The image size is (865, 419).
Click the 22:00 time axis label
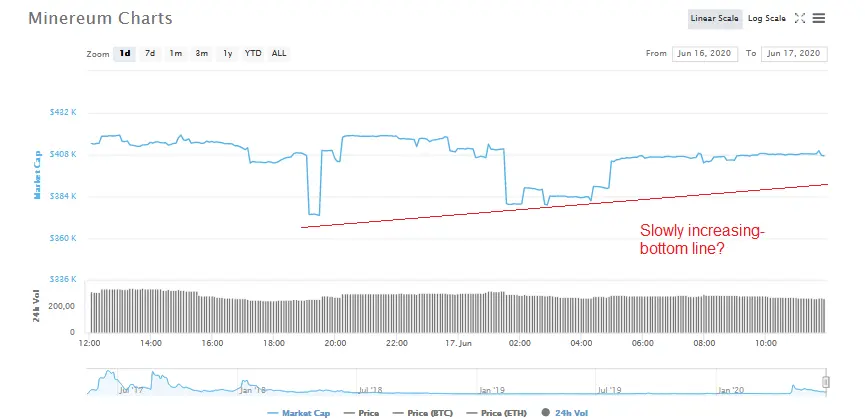(397, 343)
